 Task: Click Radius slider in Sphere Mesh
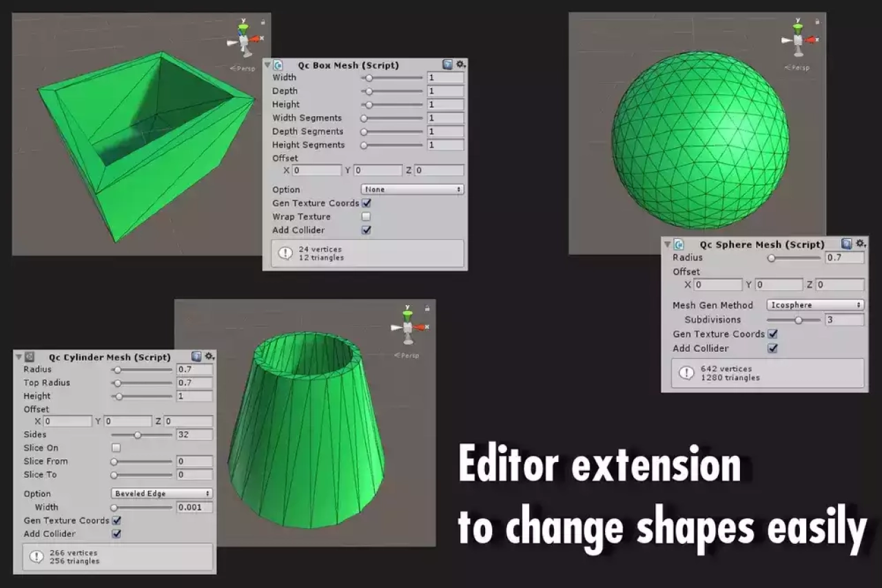click(794, 258)
